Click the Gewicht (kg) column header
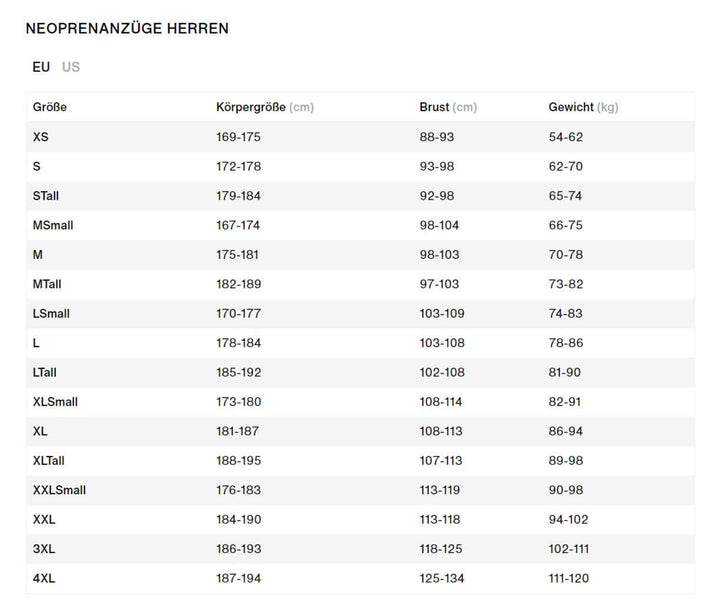 583,107
